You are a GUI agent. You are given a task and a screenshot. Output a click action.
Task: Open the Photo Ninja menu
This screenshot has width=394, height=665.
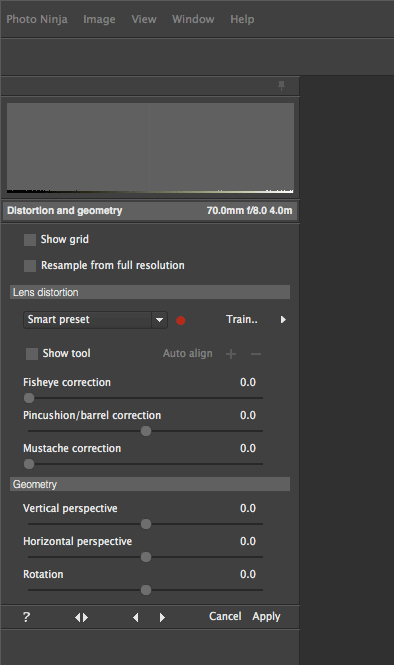coord(37,19)
